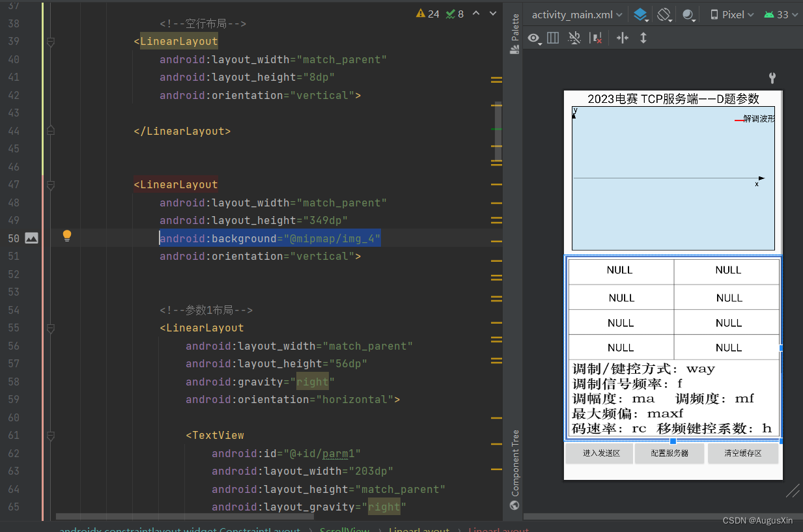The height and width of the screenshot is (532, 803).
Task: Toggle off sample data rendering icon
Action: click(574, 38)
